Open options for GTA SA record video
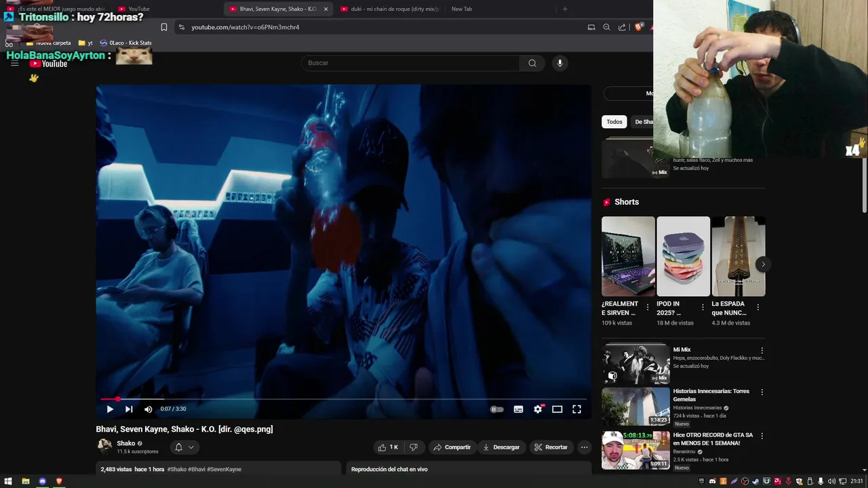The image size is (868, 488). [x=762, y=436]
